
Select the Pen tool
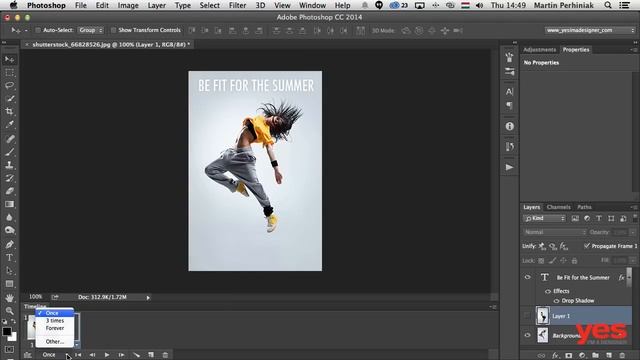tap(9, 244)
